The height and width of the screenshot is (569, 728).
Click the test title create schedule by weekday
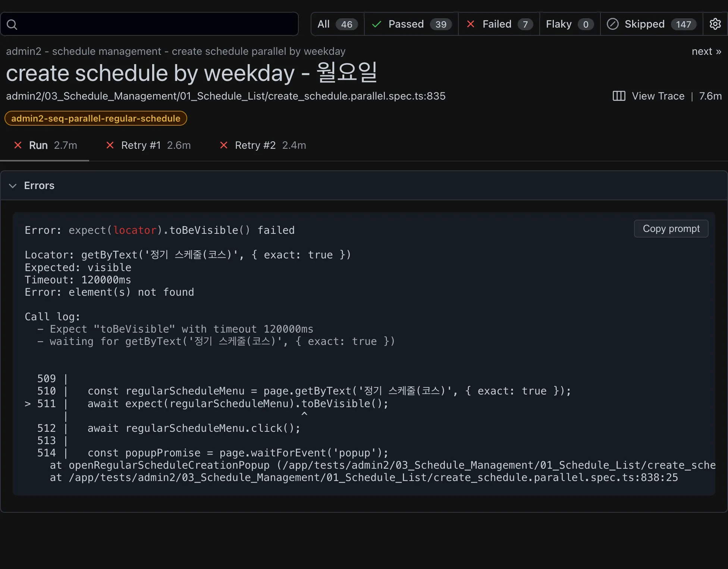[x=192, y=73]
